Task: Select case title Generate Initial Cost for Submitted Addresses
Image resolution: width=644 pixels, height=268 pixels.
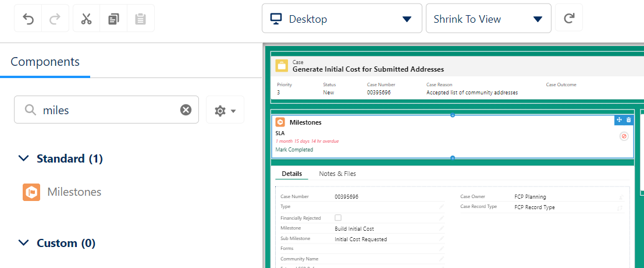Action: coord(368,69)
